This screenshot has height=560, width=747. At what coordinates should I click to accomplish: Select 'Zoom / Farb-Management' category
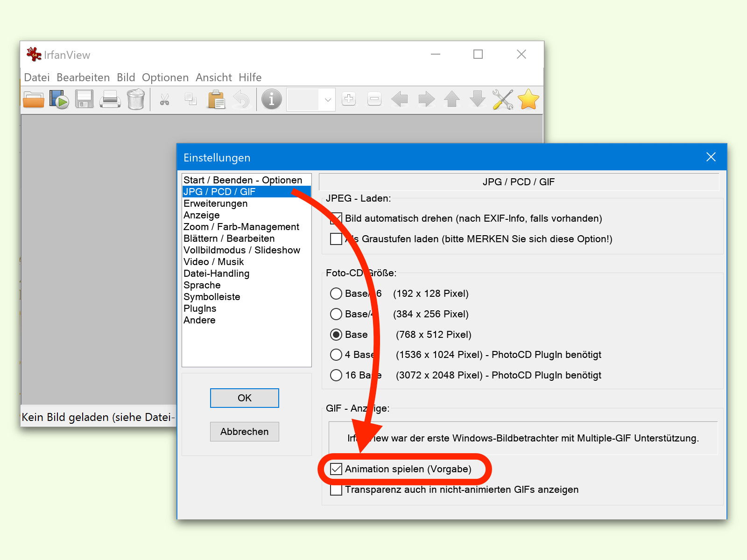click(x=247, y=227)
